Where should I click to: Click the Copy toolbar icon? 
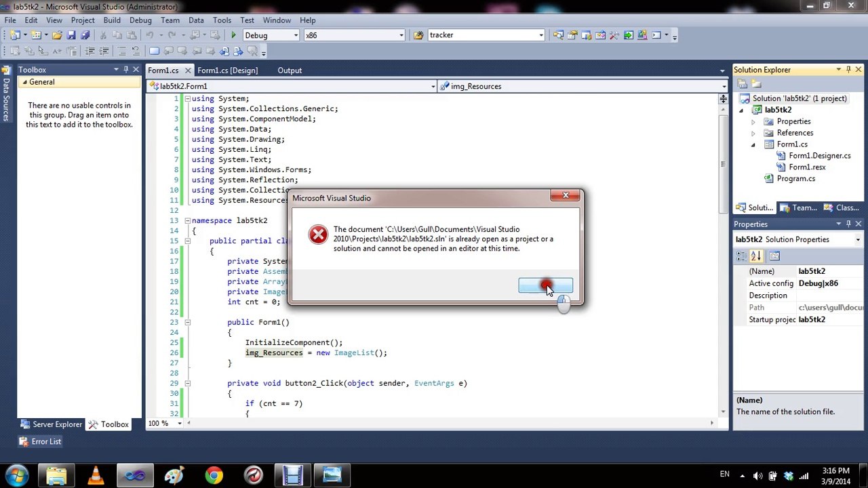coord(117,35)
